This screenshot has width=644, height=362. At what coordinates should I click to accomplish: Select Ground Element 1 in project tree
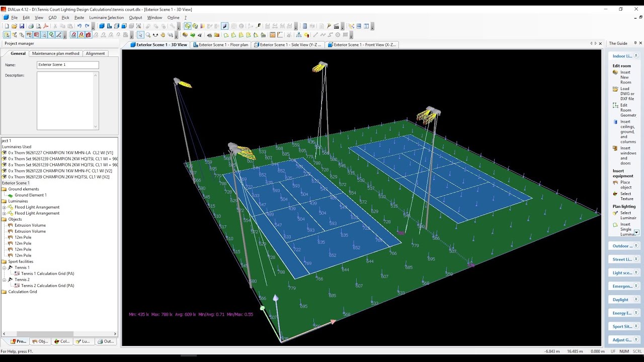(30, 195)
